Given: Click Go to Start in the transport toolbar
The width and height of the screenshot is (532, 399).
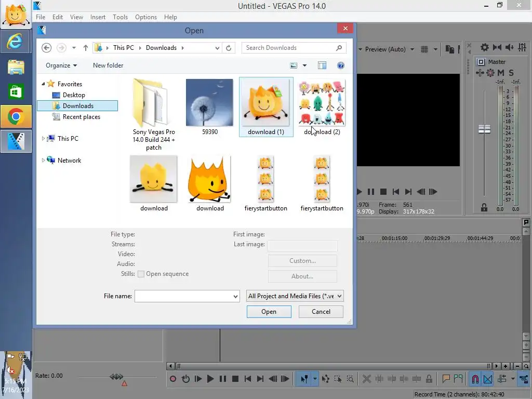Looking at the screenshot, I should (x=248, y=379).
